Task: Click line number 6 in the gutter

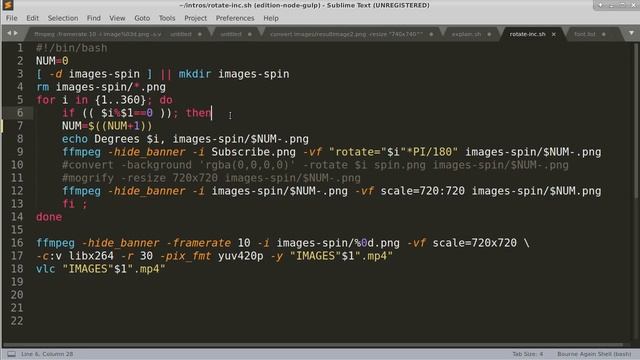Action: pyautogui.click(x=20, y=113)
